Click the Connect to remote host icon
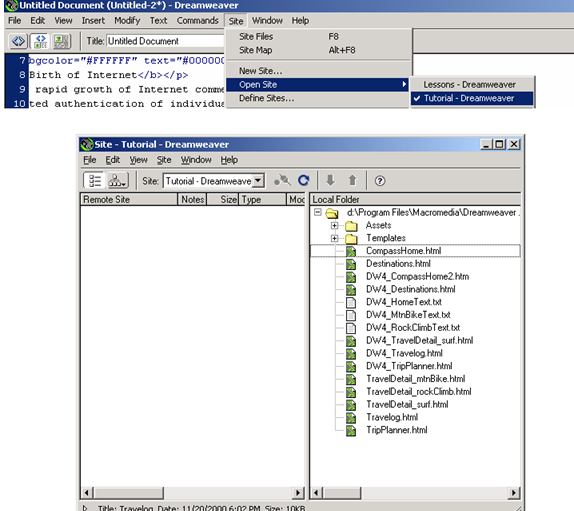The image size is (574, 511). click(x=282, y=180)
